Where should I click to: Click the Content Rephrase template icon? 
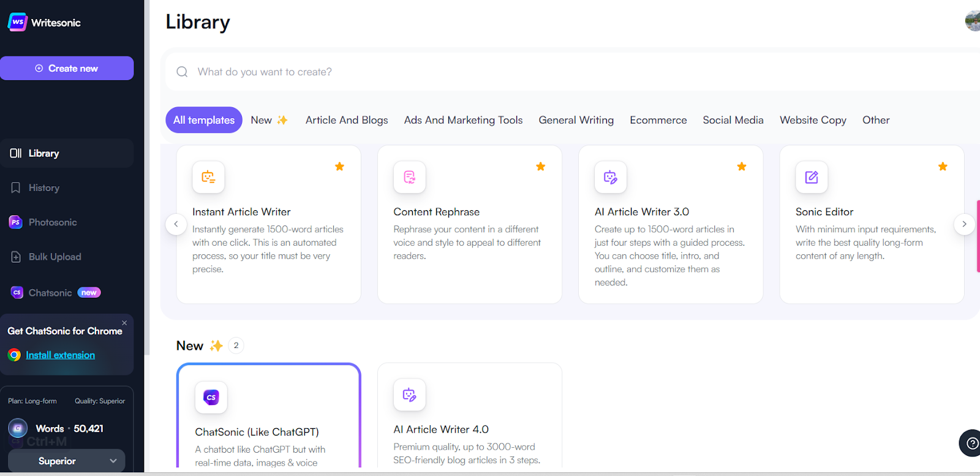tap(409, 177)
